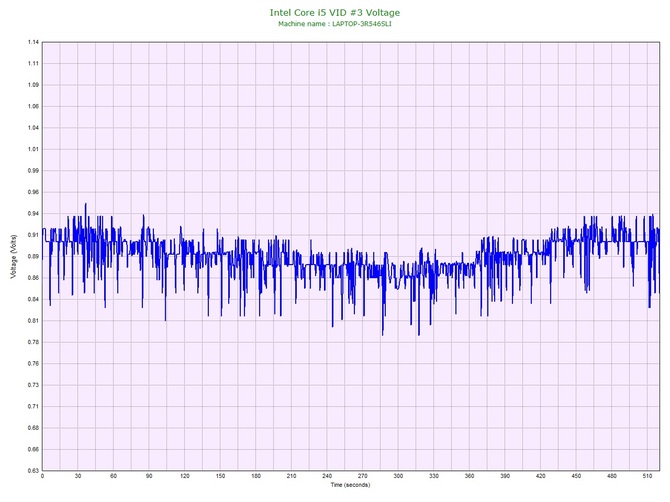Click the 90 tick on time axis

[149, 476]
